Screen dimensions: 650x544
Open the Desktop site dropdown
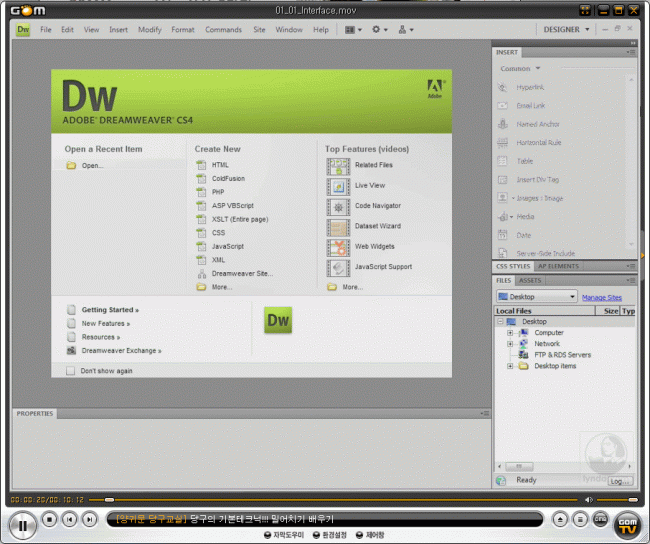tap(537, 297)
